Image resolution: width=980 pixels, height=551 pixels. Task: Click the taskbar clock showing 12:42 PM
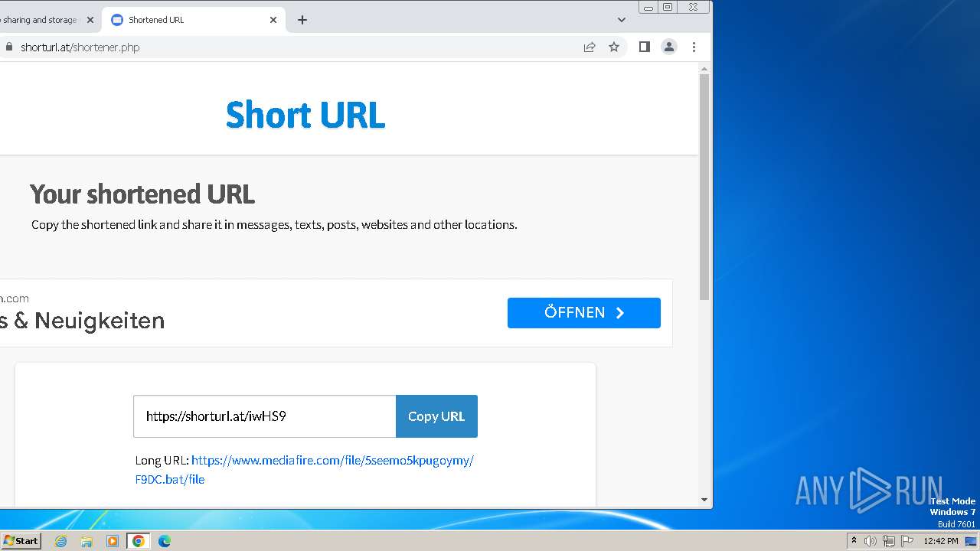pos(941,541)
